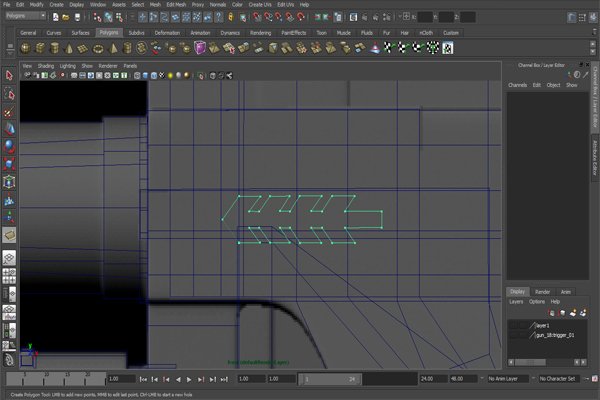The image size is (600, 400).
Task: Click the create new layer icon
Action: 573,313
